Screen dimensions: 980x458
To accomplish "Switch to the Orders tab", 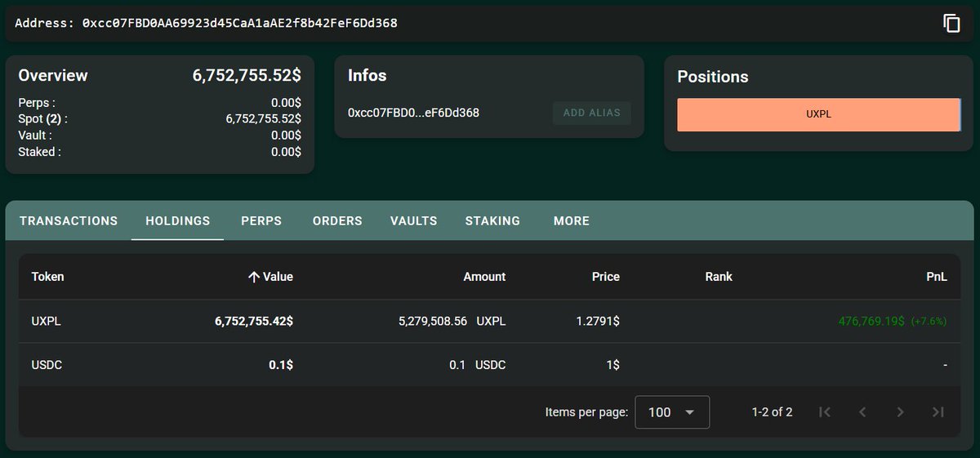I will 337,221.
